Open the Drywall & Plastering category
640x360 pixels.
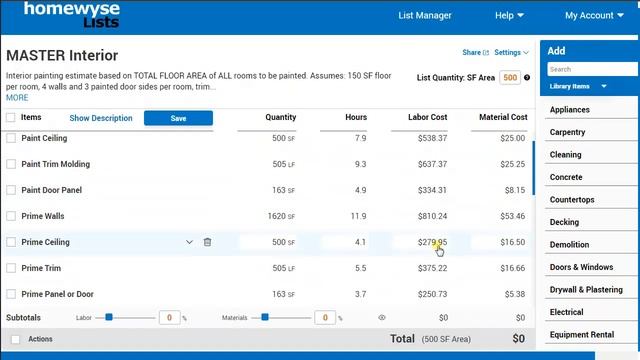[586, 289]
